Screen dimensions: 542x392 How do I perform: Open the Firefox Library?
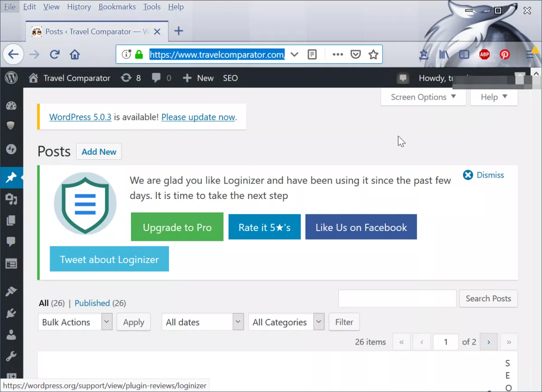444,55
